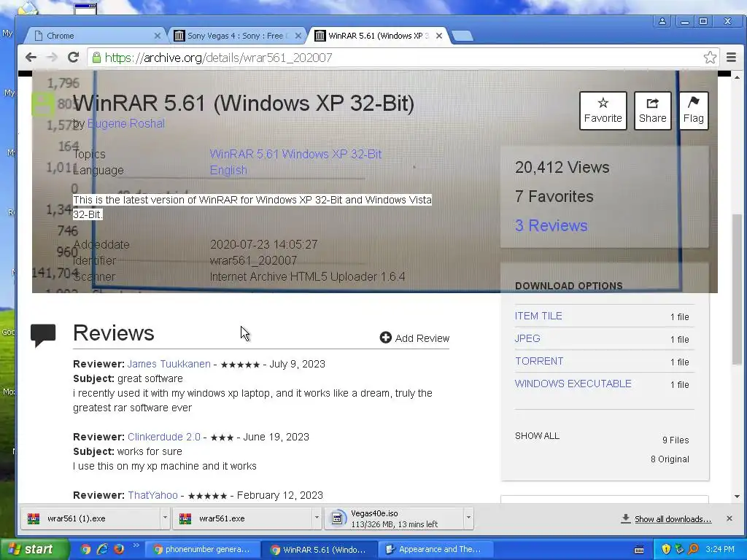Open the Eugene Roshal author link

coord(125,123)
